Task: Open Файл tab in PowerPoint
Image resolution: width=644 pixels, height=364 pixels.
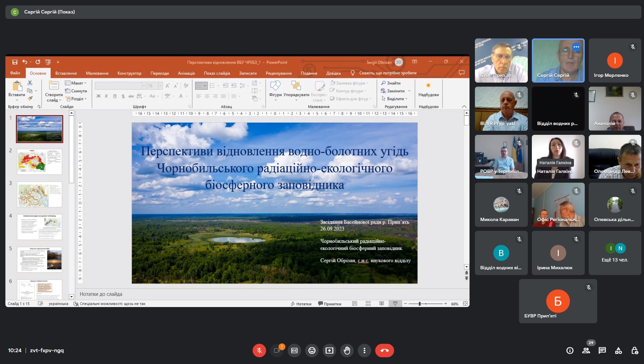Action: click(15, 73)
